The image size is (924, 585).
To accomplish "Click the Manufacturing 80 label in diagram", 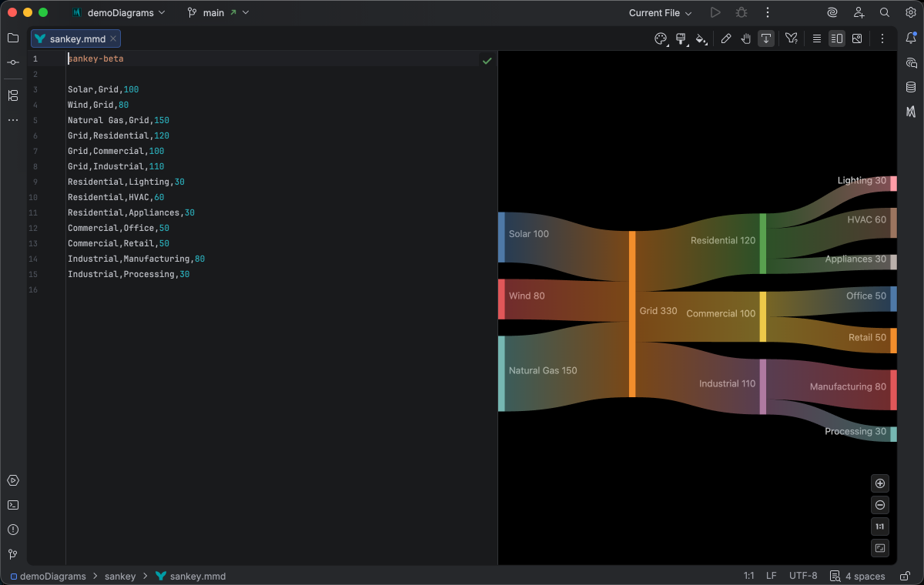I will click(x=848, y=386).
